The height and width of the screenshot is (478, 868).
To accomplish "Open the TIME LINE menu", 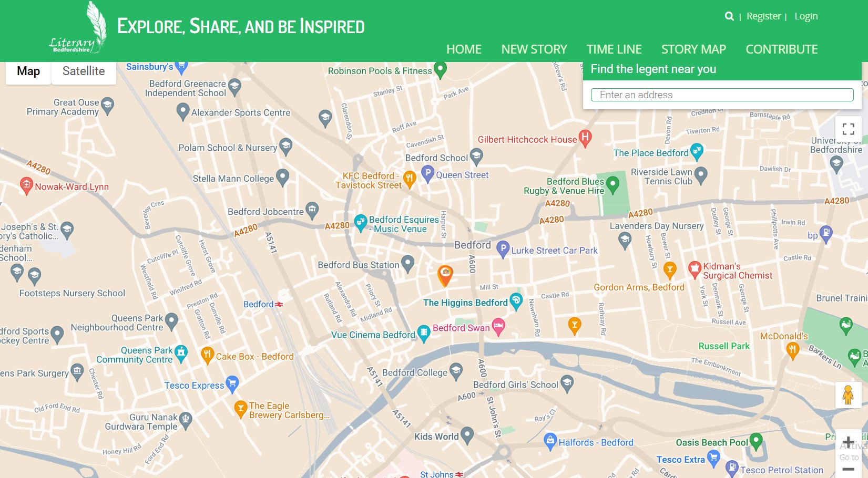I will pyautogui.click(x=614, y=49).
